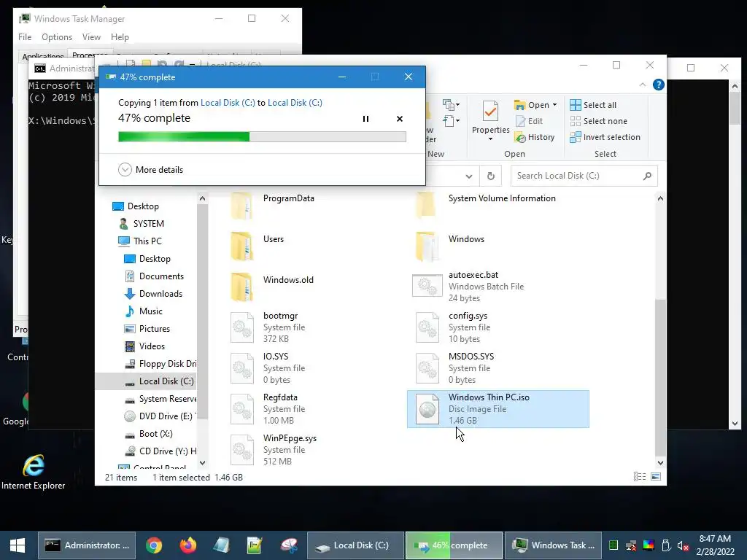Select the config.sys file
Viewport: 747px width, 560px height.
[453, 327]
